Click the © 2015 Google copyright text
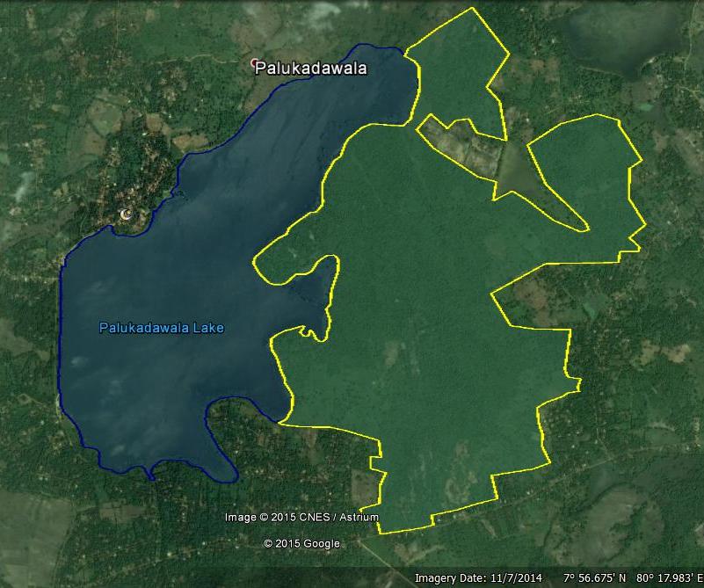The image size is (704, 588). (301, 543)
